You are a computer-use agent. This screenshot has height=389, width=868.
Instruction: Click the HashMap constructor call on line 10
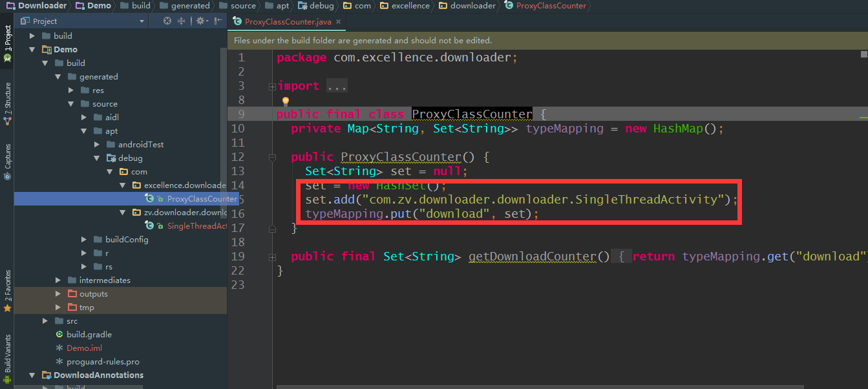[685, 129]
